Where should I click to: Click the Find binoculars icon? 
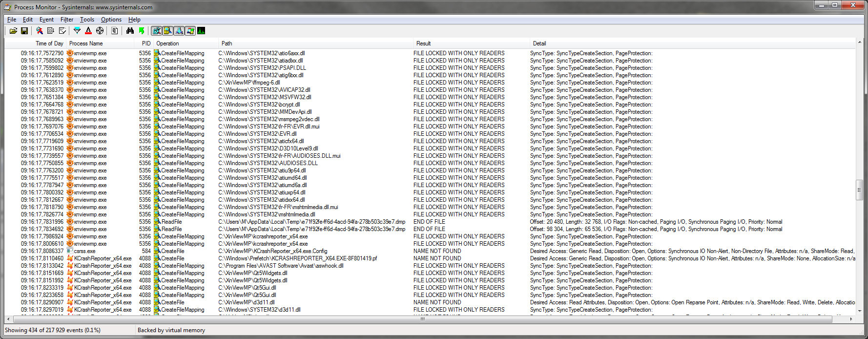point(130,31)
